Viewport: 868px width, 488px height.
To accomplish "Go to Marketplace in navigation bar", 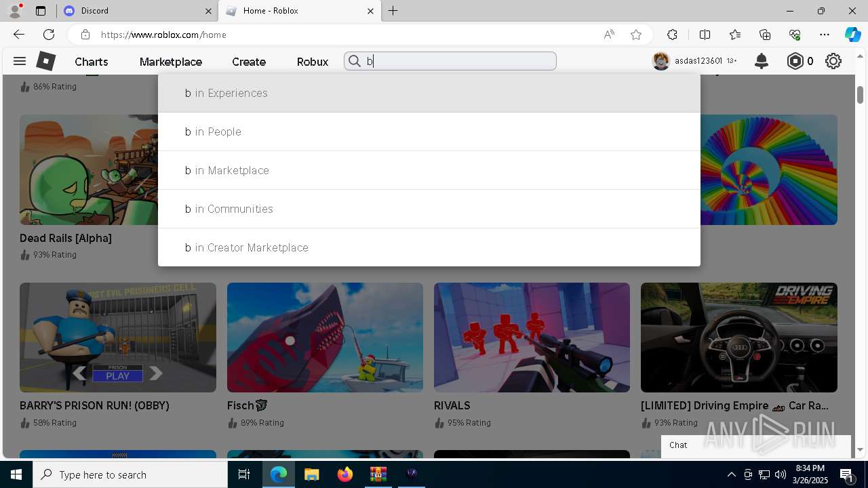I will (x=171, y=62).
